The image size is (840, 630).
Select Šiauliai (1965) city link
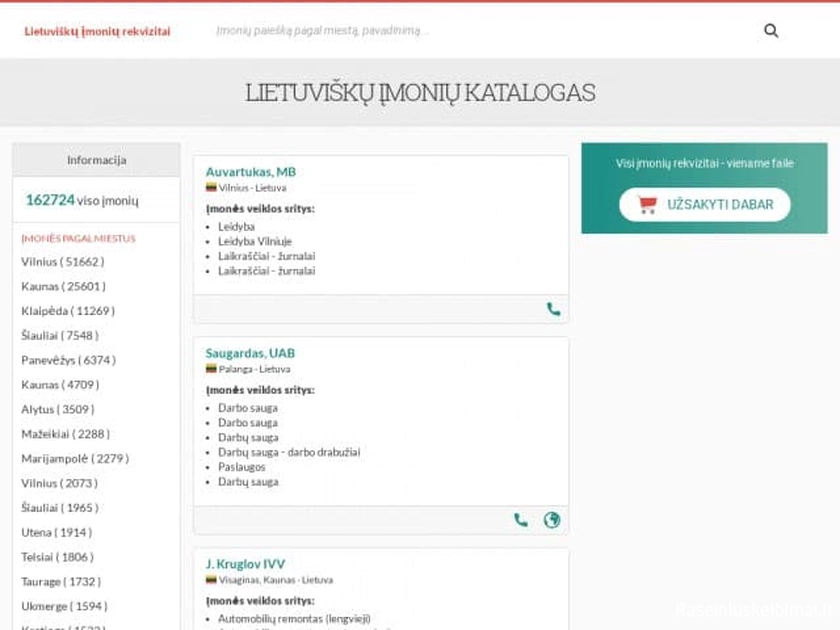tap(60, 508)
